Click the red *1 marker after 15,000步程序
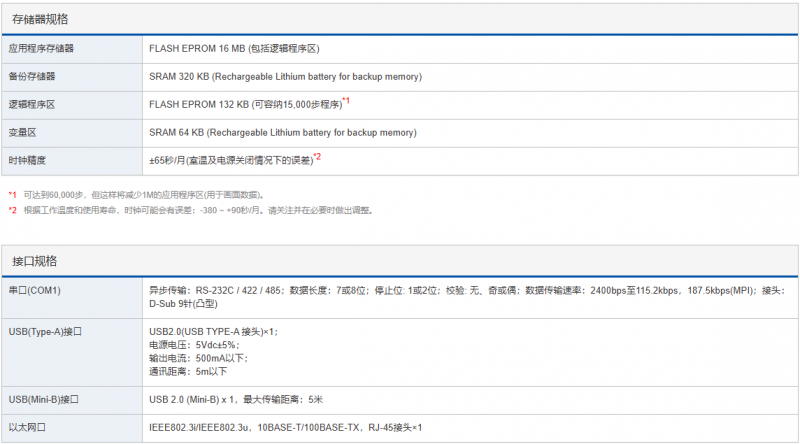 [x=346, y=101]
